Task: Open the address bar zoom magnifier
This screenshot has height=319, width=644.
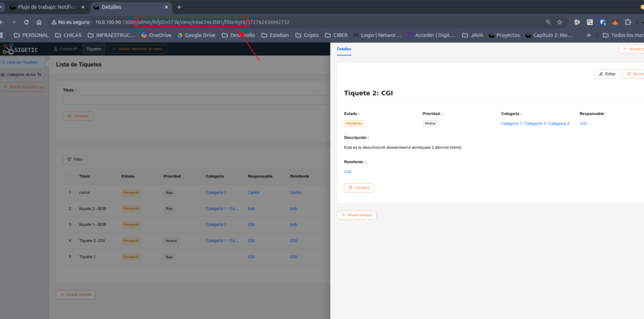Action: tap(548, 22)
